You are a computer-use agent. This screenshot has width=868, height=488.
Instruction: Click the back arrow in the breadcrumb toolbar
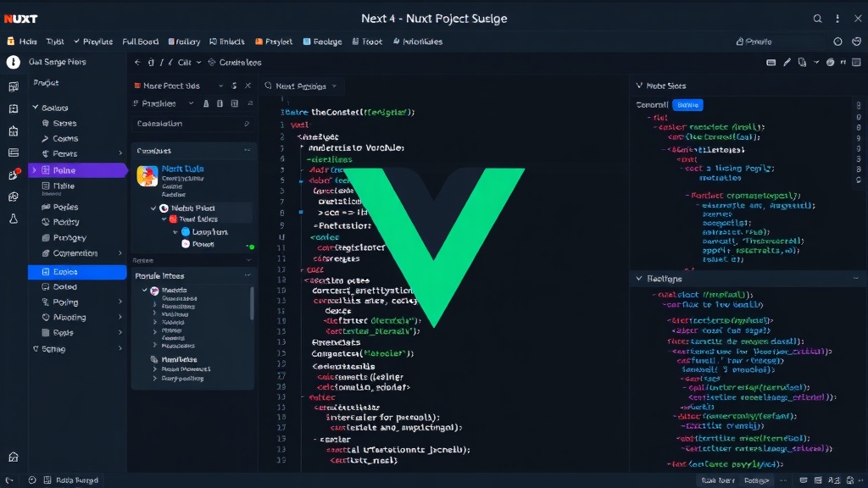137,63
